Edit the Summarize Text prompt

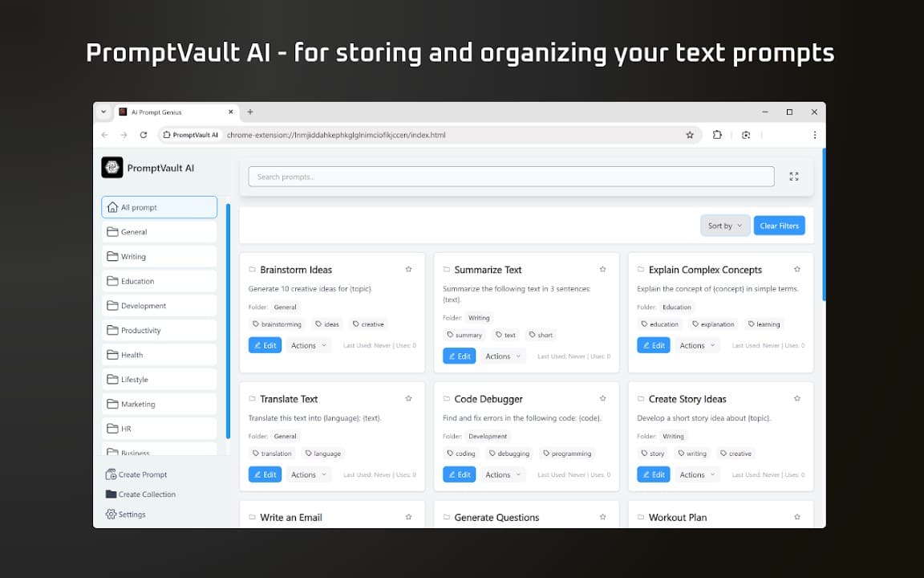(459, 356)
